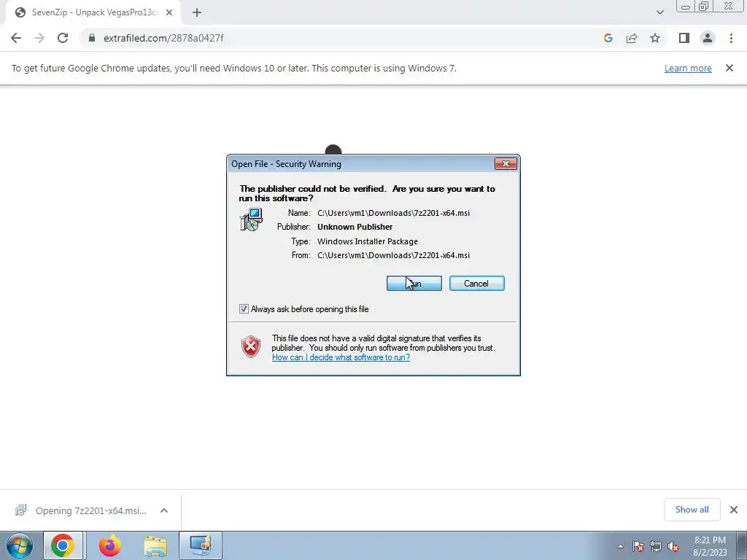
Task: Dismiss the Windows 7 update notice
Action: click(729, 68)
